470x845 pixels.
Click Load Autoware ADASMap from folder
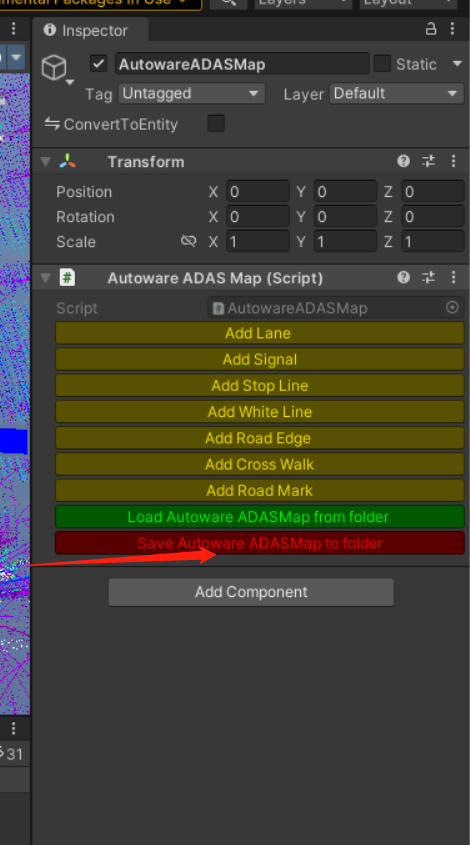click(259, 517)
